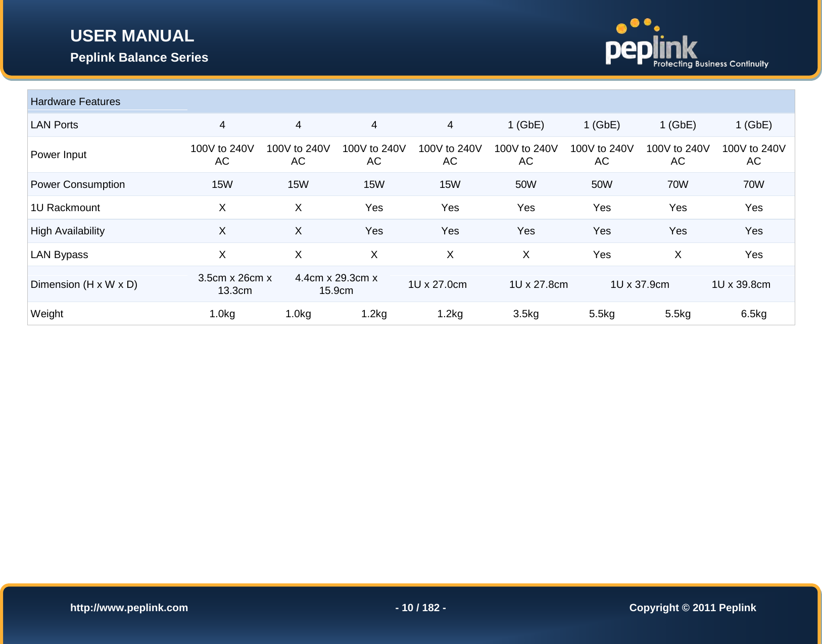The image size is (822, 644).
Task: Select the Power Consumption row label
Action: click(77, 184)
